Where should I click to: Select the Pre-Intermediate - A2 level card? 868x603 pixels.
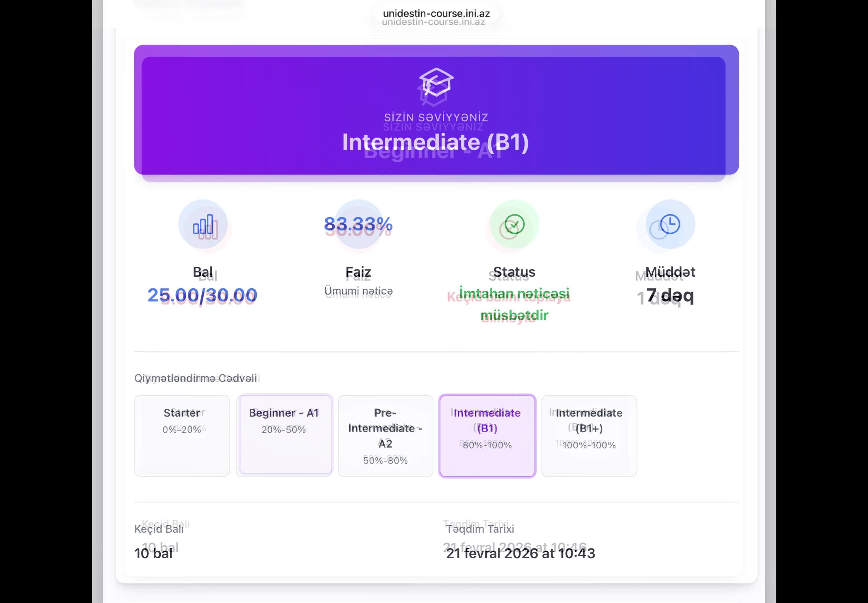coord(385,435)
